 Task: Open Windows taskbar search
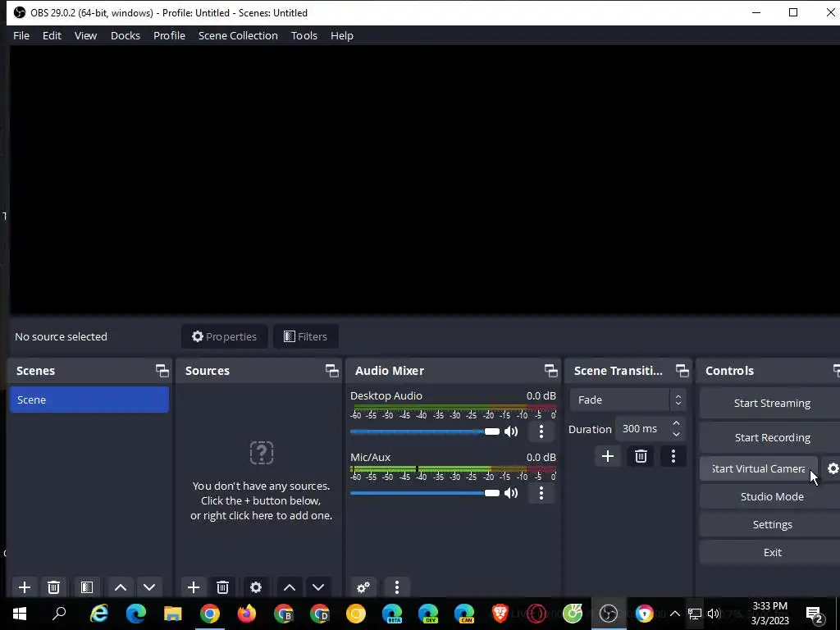(x=59, y=614)
